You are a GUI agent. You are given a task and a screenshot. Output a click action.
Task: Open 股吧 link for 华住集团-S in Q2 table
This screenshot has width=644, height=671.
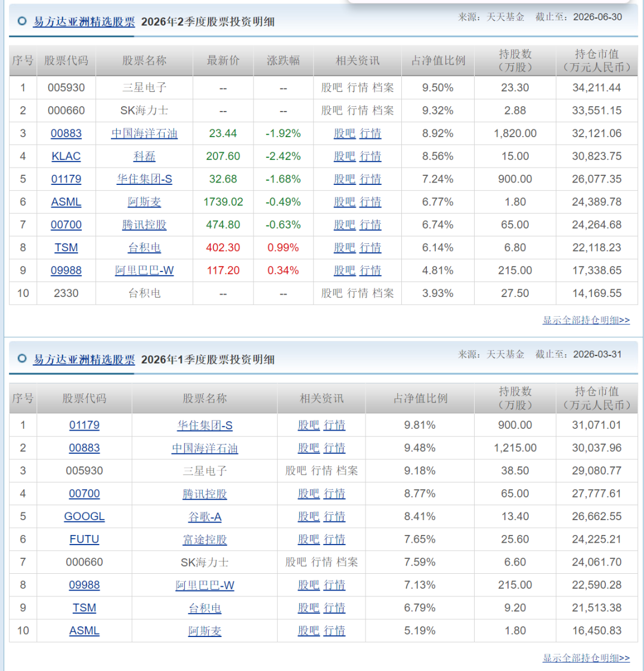pos(345,179)
